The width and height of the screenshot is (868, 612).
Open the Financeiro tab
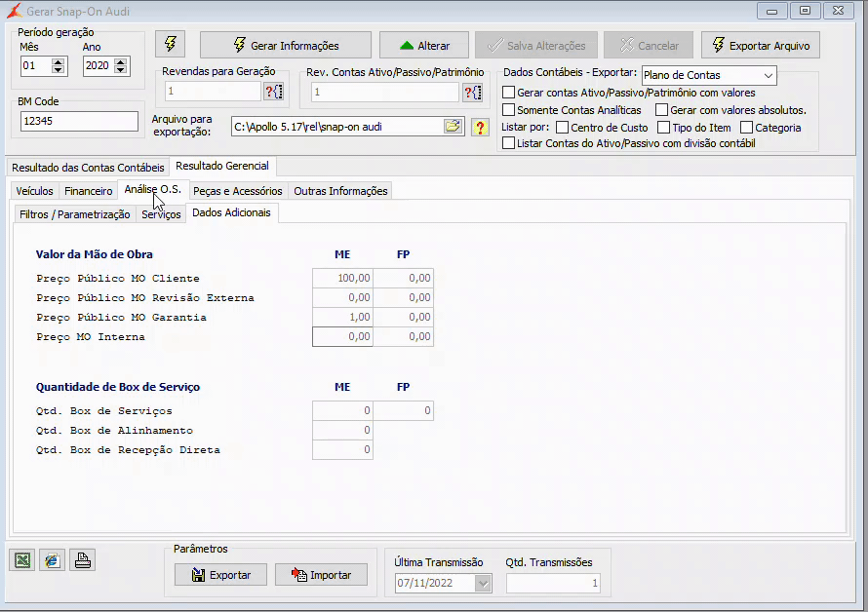[88, 191]
